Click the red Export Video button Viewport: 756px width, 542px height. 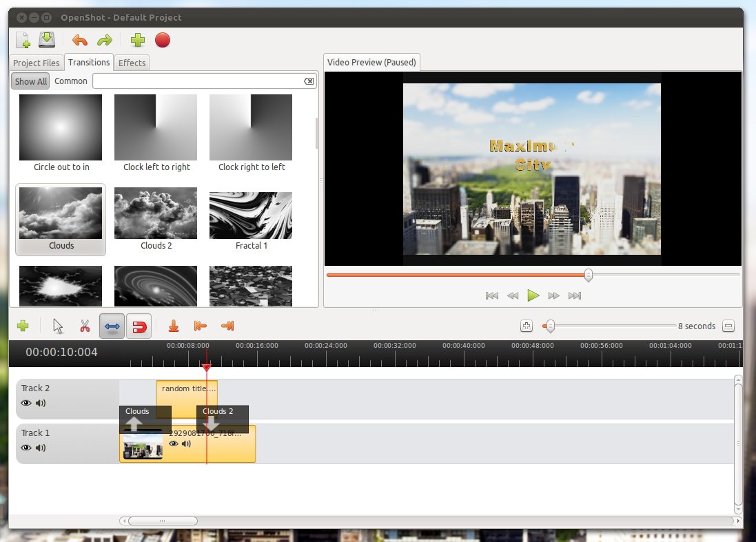(x=163, y=40)
